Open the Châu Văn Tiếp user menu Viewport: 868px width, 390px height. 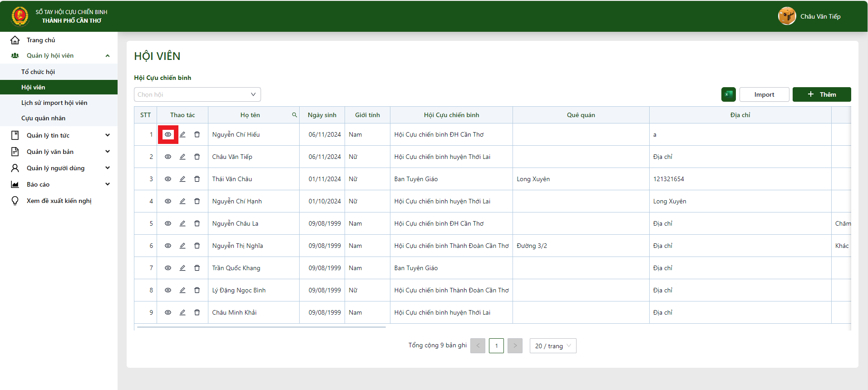point(820,16)
